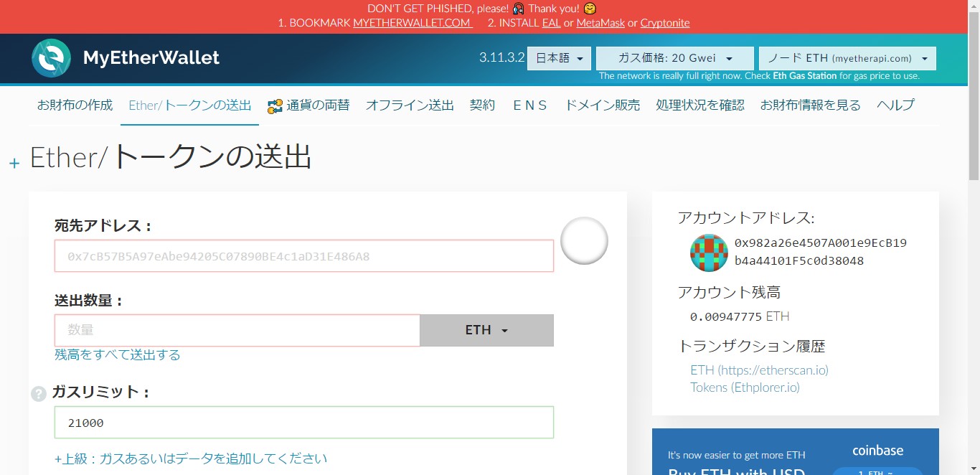Switch to the オフライン送出 tab
This screenshot has width=980, height=475.
coord(410,105)
